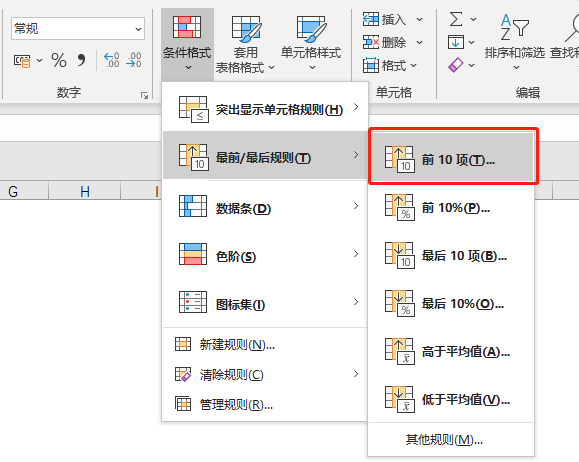The width and height of the screenshot is (579, 462).
Task: Click the AutoSum sigma icon
Action: coord(456,19)
